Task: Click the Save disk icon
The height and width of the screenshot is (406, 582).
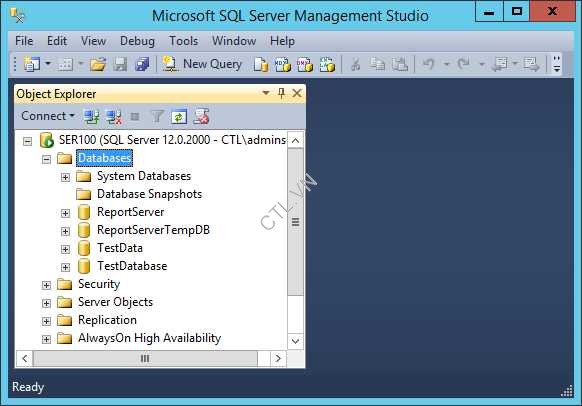Action: [x=120, y=64]
